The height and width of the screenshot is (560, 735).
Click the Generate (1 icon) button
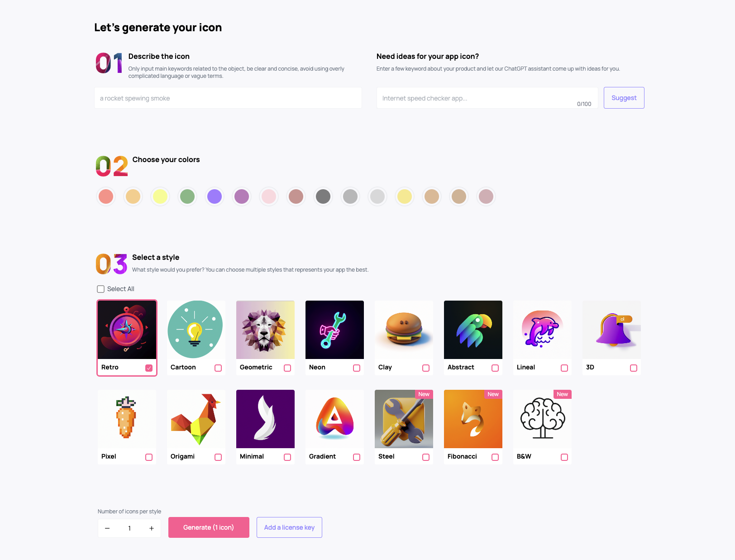click(x=209, y=527)
